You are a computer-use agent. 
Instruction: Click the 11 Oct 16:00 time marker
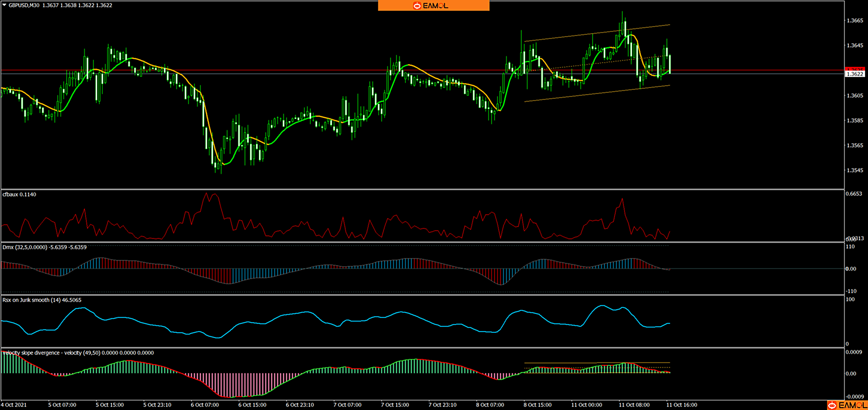pyautogui.click(x=682, y=405)
